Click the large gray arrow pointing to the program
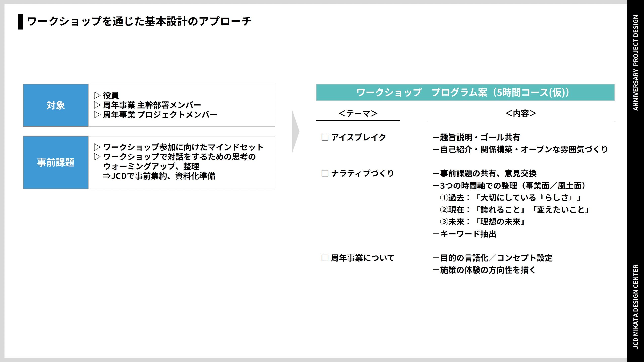 point(295,131)
